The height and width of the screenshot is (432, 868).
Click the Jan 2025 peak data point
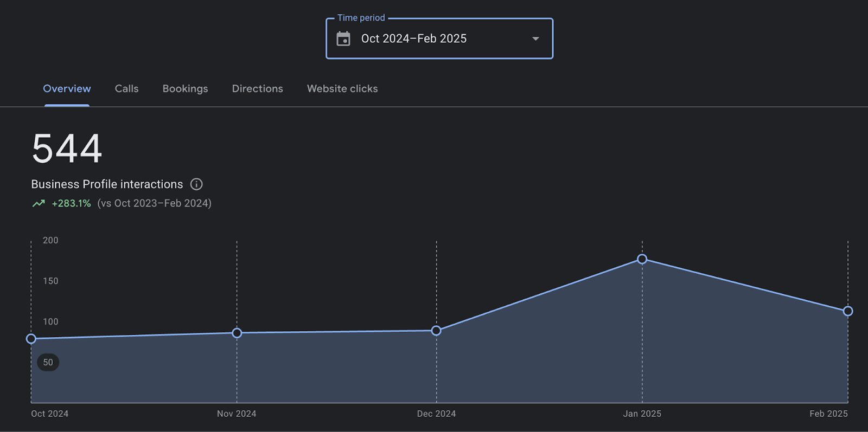[x=642, y=259]
